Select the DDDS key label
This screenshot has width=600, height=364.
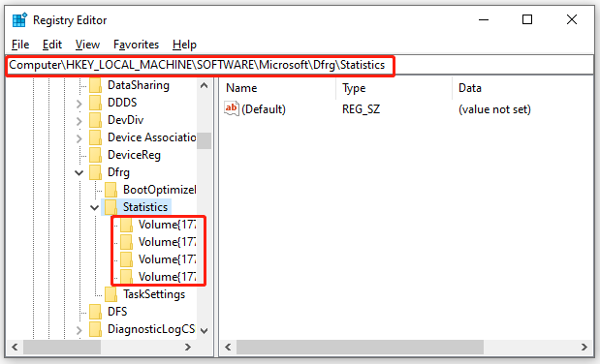pyautogui.click(x=122, y=103)
